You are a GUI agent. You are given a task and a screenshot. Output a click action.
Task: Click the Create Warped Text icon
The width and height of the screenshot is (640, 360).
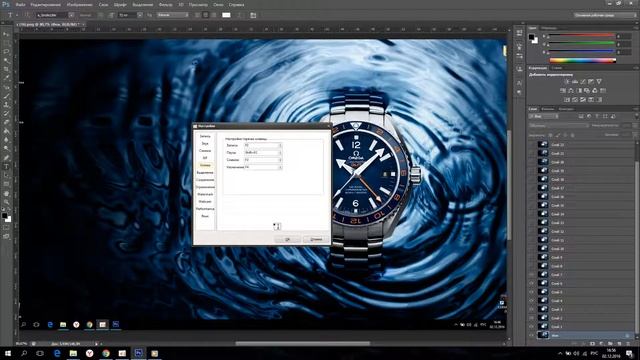click(x=240, y=15)
